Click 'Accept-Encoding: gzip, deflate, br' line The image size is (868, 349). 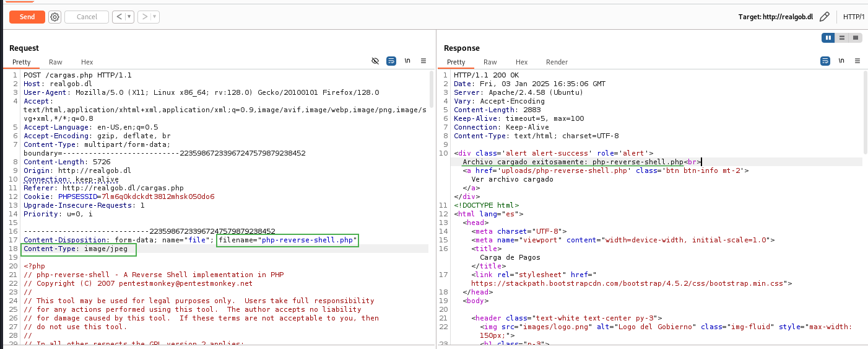click(97, 136)
